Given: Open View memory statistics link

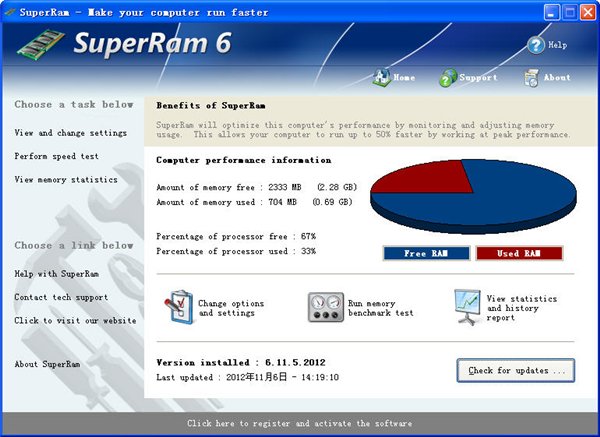Looking at the screenshot, I should point(66,179).
